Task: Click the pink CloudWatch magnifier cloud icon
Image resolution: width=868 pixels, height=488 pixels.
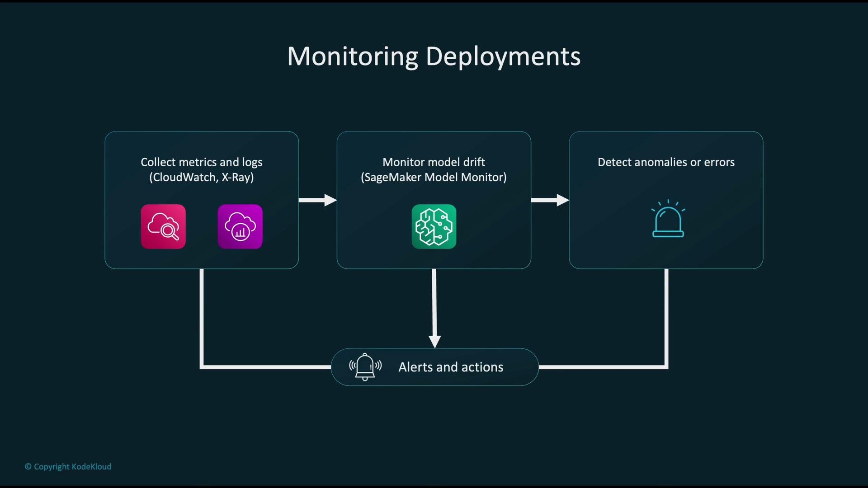Action: coord(163,226)
